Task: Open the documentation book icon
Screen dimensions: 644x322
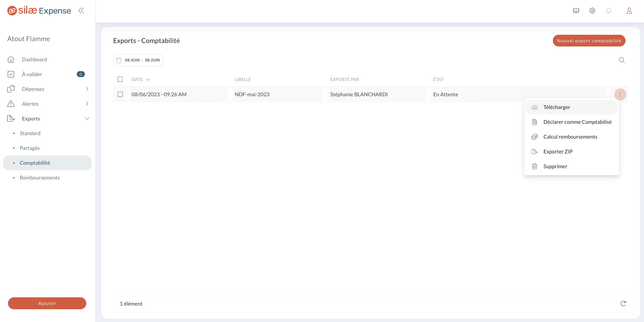Action: pyautogui.click(x=576, y=10)
